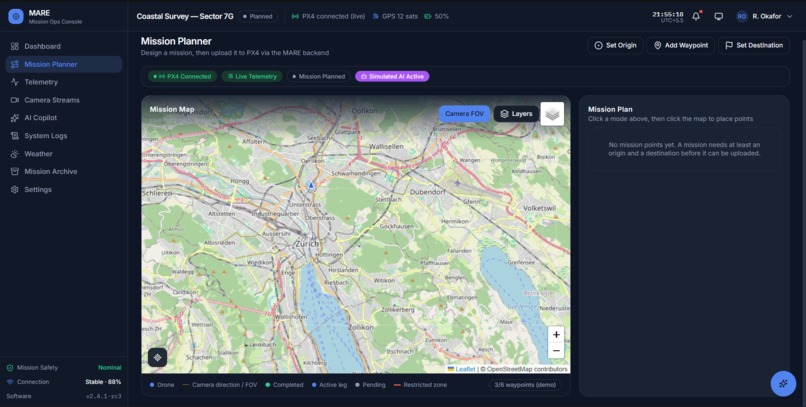Open Camera Streams page
The width and height of the screenshot is (806, 407).
click(64, 100)
